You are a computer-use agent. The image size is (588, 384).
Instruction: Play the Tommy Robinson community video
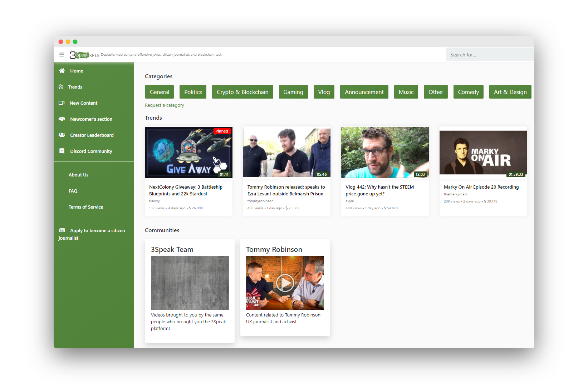coord(285,283)
